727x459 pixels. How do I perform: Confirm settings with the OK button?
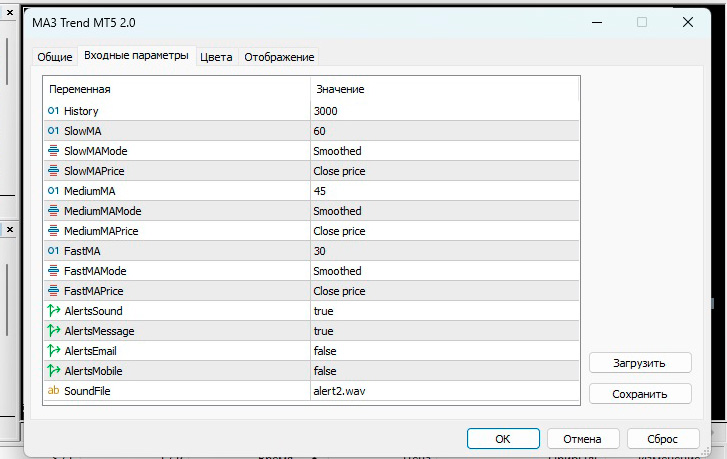pyautogui.click(x=503, y=438)
